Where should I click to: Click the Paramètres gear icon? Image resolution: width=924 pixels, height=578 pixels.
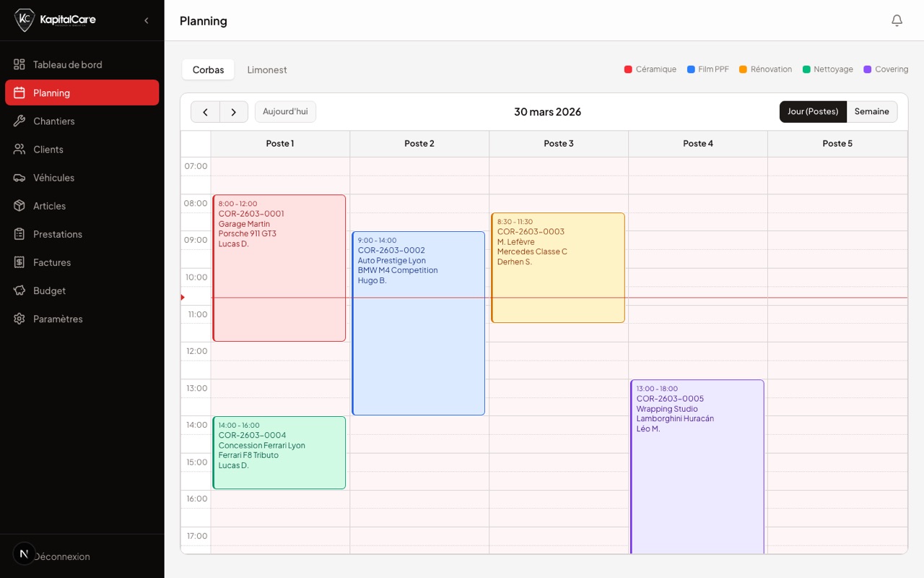[x=19, y=319]
